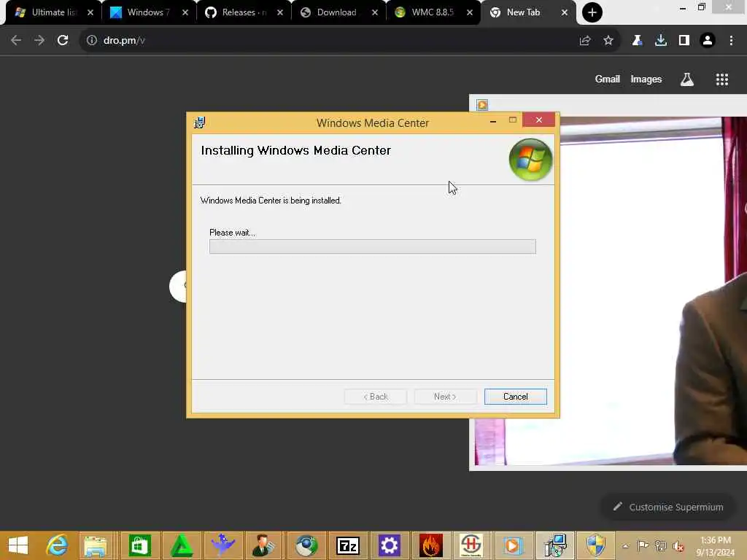This screenshot has width=747, height=560.
Task: Open the browser three-dot menu
Action: coord(731,41)
